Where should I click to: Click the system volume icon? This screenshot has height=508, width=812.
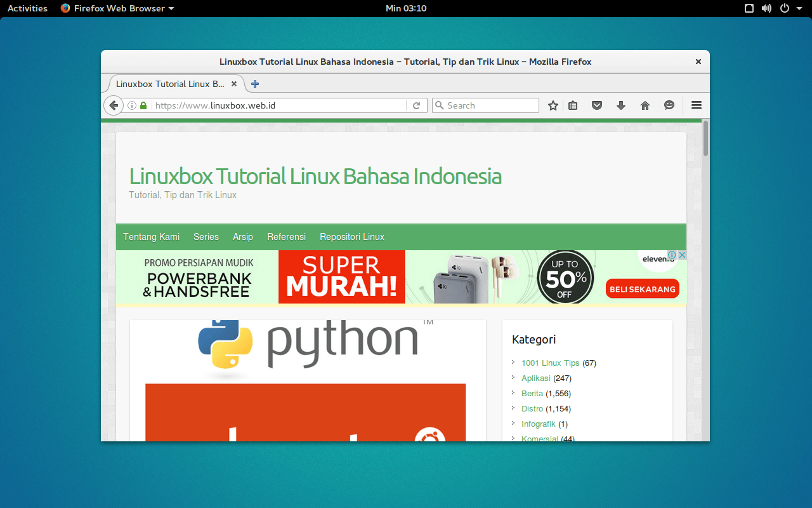click(766, 8)
